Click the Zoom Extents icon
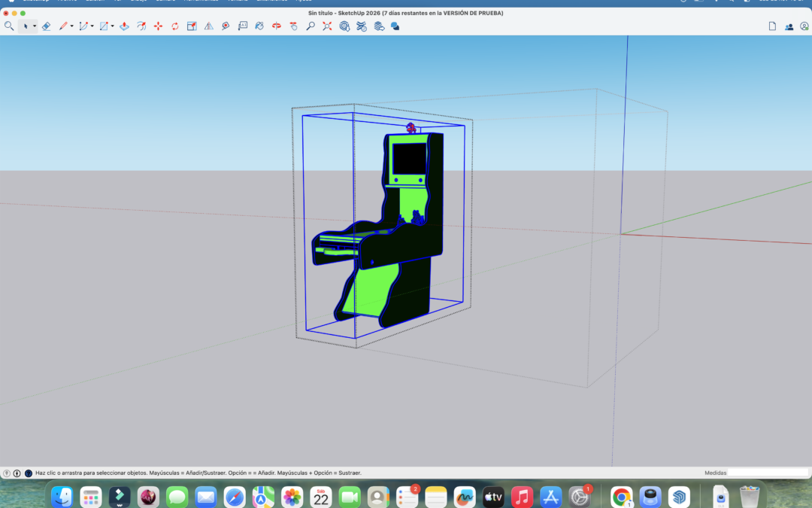812x508 pixels. pyautogui.click(x=327, y=26)
